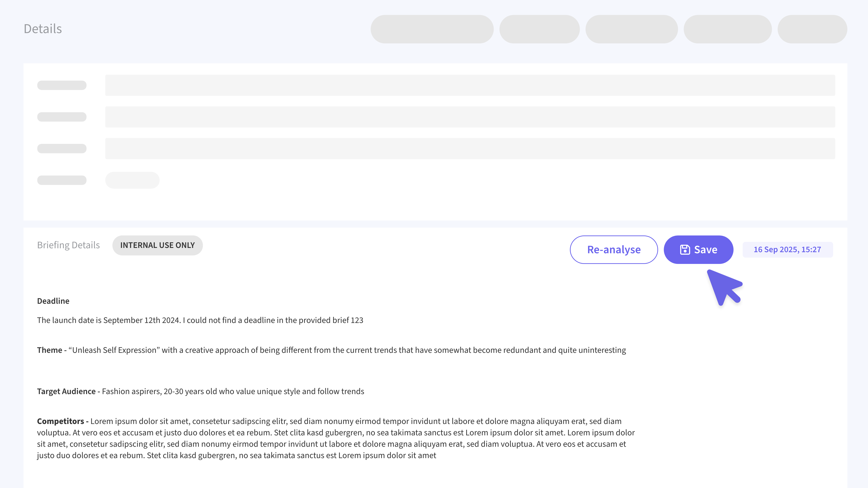Click the Save button text label

706,250
